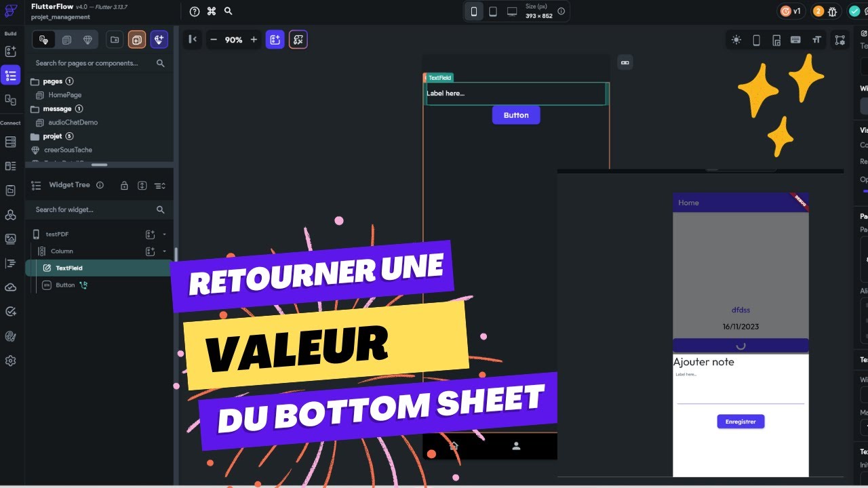The image size is (868, 488).
Task: Open the Cloud Functions sidebar icon
Action: pos(10,287)
